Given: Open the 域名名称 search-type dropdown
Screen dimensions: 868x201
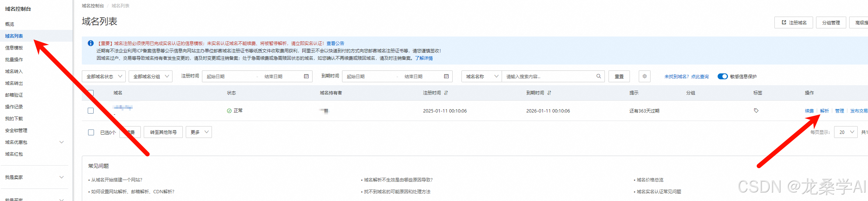Looking at the screenshot, I should click(482, 76).
